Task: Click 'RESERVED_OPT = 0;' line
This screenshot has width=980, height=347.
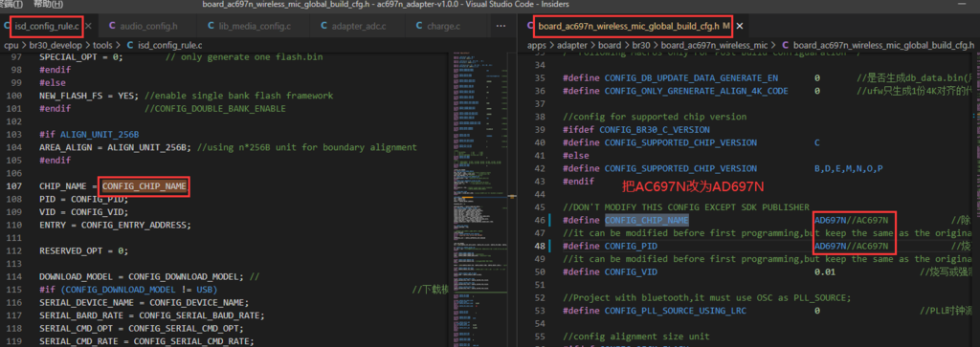Action: tap(84, 250)
